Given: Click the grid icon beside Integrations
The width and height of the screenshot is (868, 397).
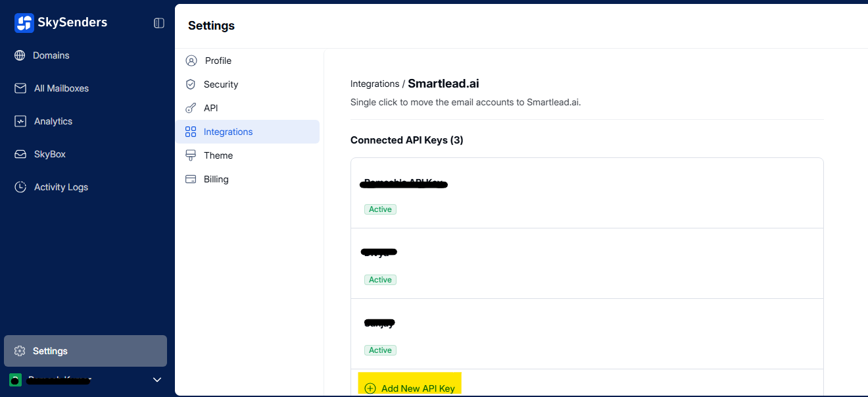Looking at the screenshot, I should click(x=191, y=132).
